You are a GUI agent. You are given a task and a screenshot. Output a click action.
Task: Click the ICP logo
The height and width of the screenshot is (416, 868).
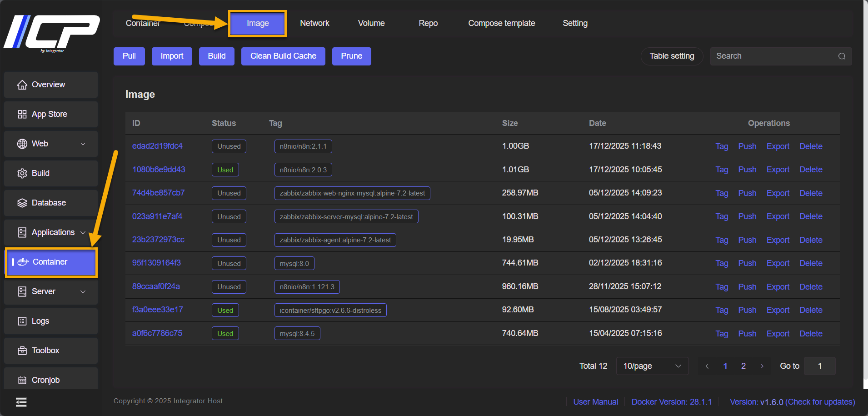click(51, 33)
